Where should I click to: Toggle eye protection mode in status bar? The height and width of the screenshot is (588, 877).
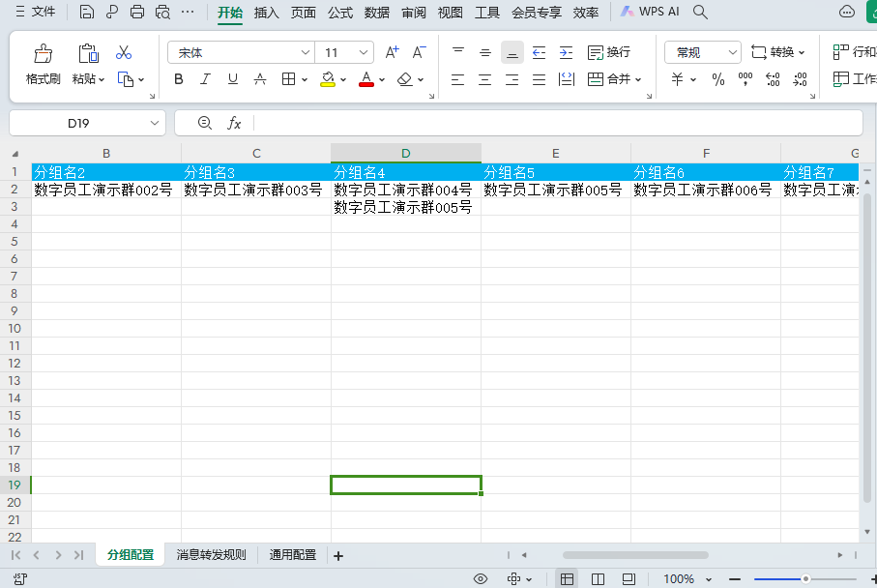(x=481, y=578)
